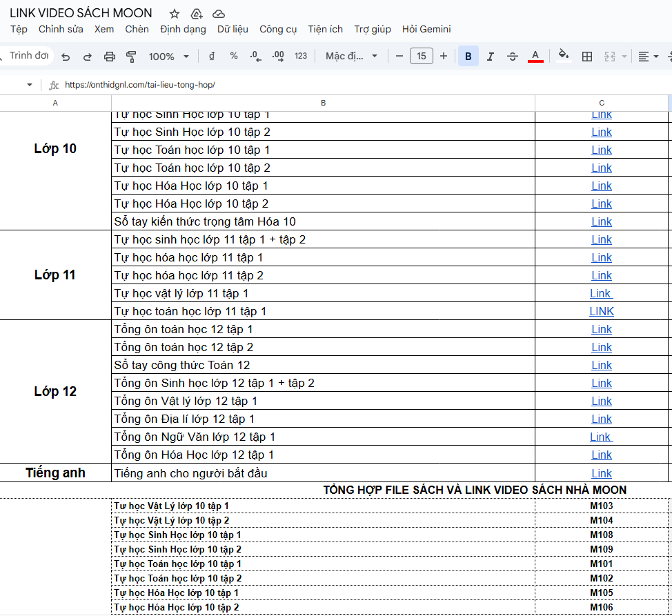Toggle italic text formatting
This screenshot has height=616, width=672.
point(491,57)
